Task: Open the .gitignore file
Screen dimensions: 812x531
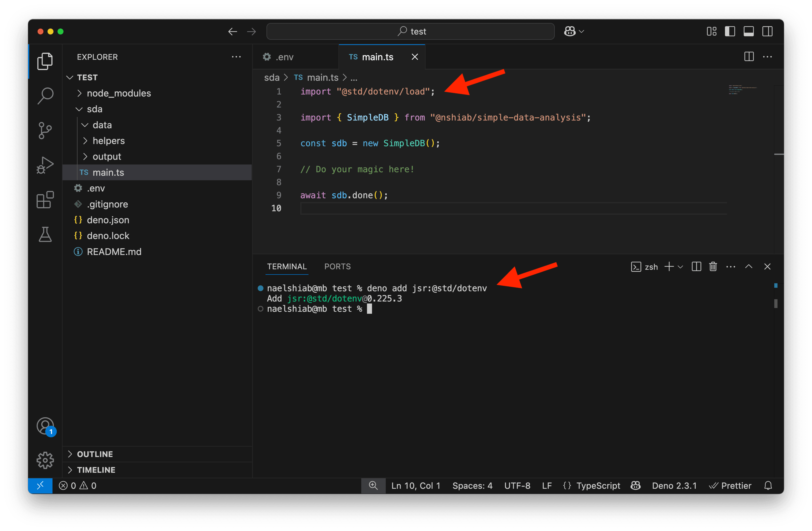Action: [x=157, y=204]
